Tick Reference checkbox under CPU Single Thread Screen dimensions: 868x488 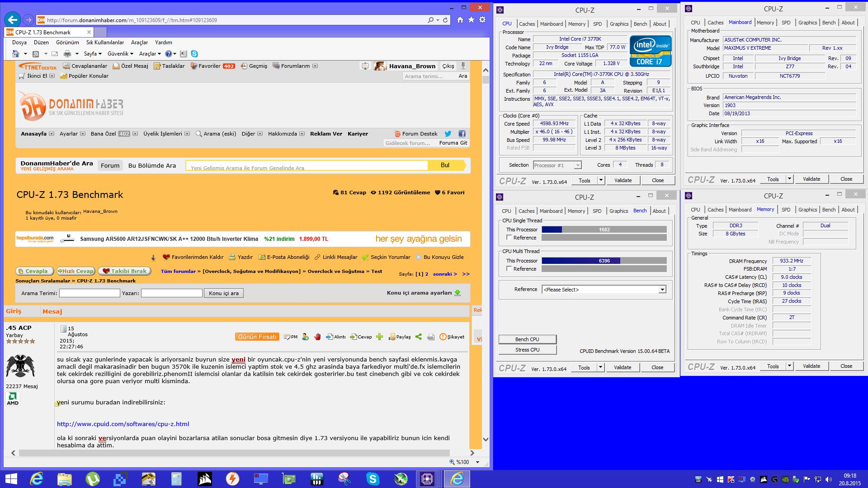coord(509,238)
